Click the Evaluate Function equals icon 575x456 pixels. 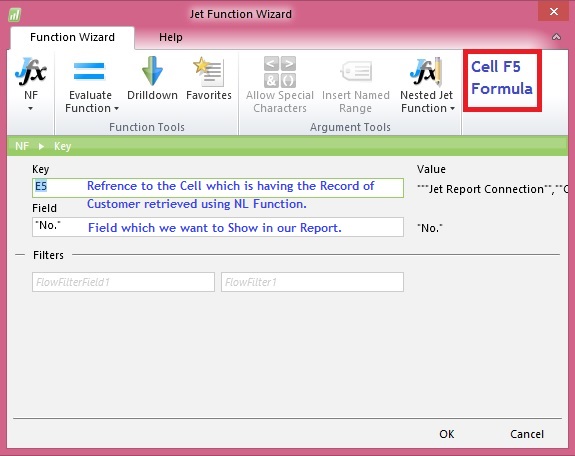[89, 71]
